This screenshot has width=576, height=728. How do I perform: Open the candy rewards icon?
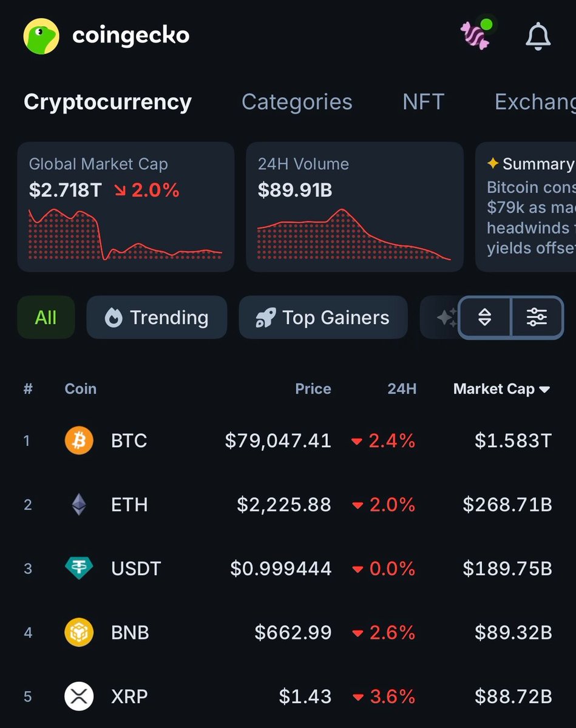click(476, 34)
